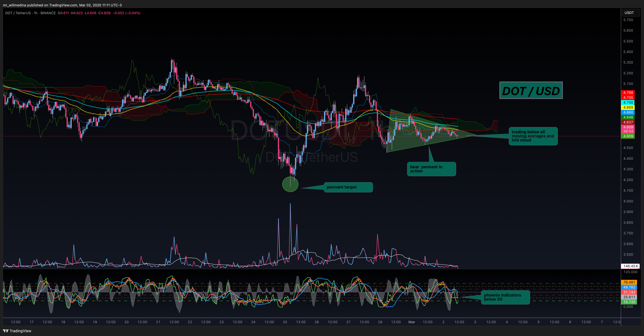The width and height of the screenshot is (644, 336).
Task: Click the 48:54 candle countdown label
Action: pos(628,131)
